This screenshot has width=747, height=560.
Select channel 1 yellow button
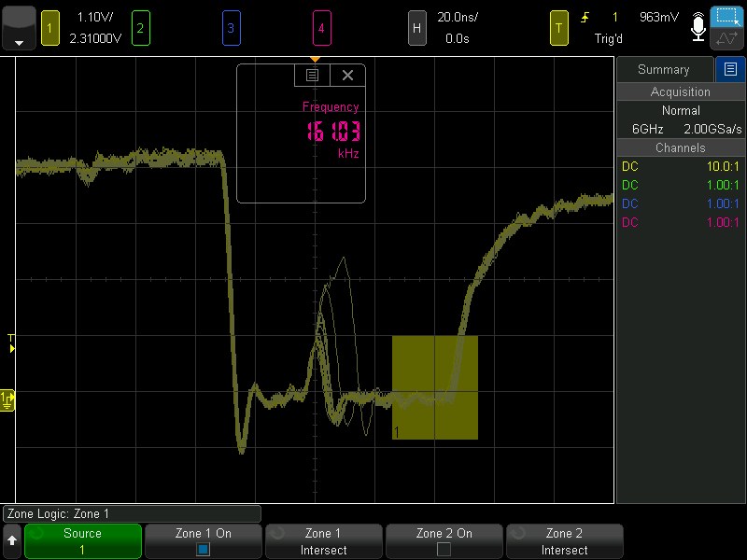50,29
